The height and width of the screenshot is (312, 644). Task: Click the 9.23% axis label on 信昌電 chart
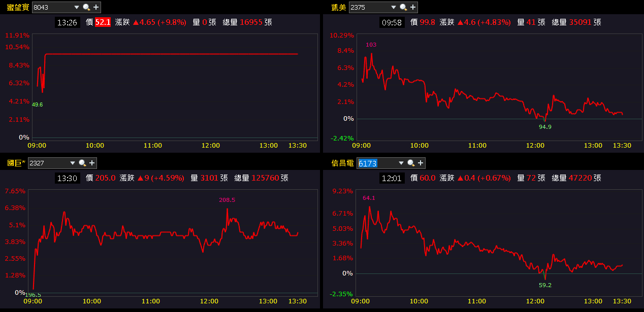pyautogui.click(x=342, y=191)
